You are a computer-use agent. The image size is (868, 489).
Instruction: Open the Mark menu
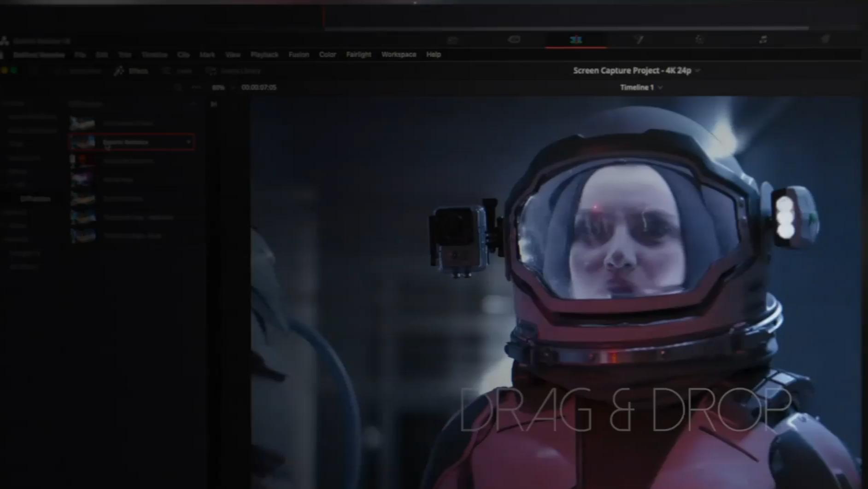point(207,54)
